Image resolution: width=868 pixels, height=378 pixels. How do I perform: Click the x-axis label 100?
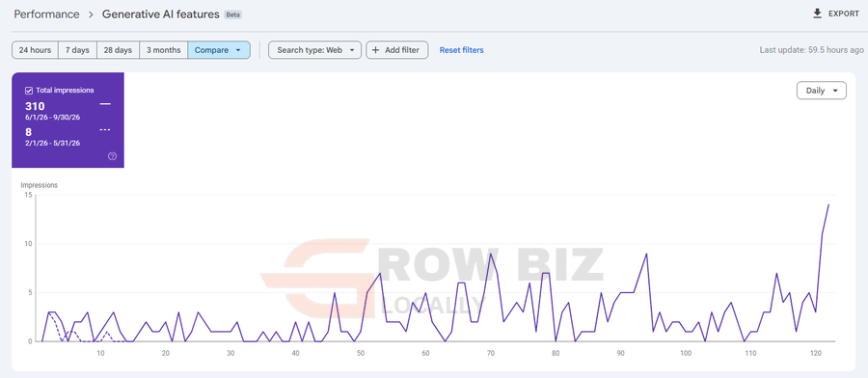[686, 353]
